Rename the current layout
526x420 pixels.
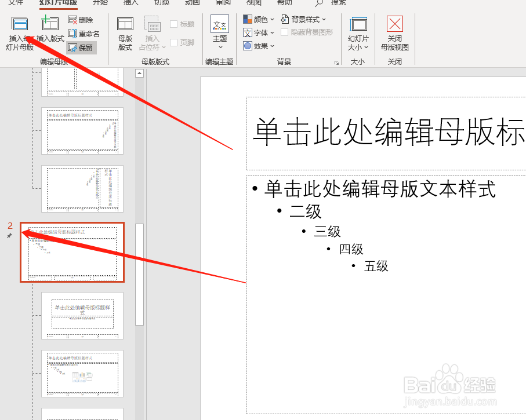pyautogui.click(x=83, y=33)
